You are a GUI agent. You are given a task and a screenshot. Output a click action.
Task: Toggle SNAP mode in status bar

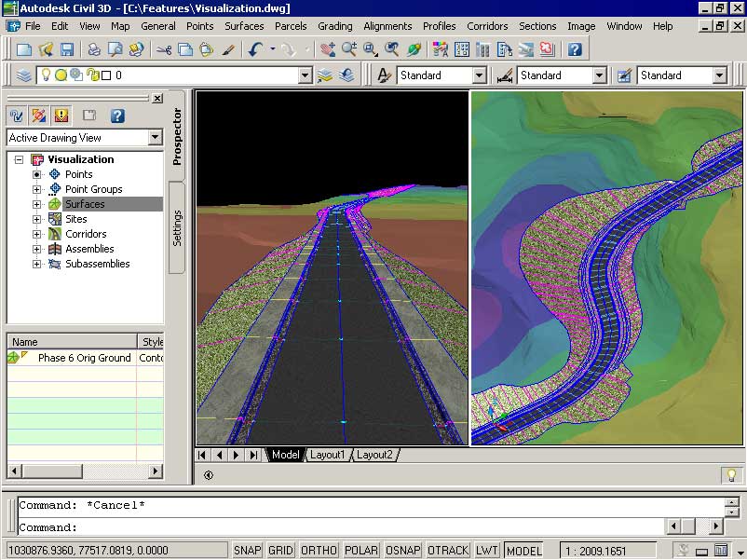click(x=247, y=551)
